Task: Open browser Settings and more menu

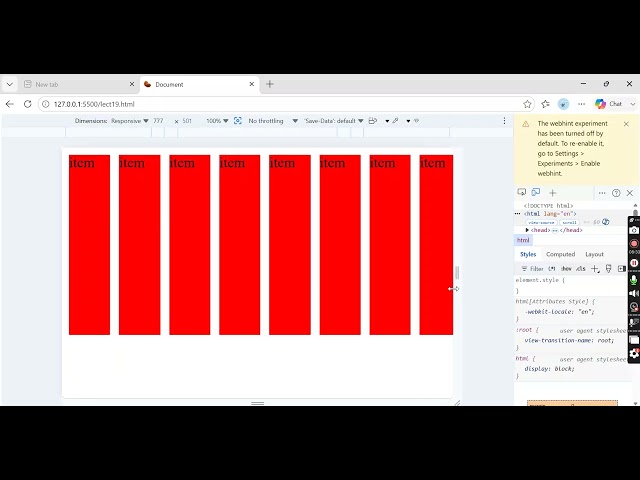Action: pyautogui.click(x=582, y=104)
